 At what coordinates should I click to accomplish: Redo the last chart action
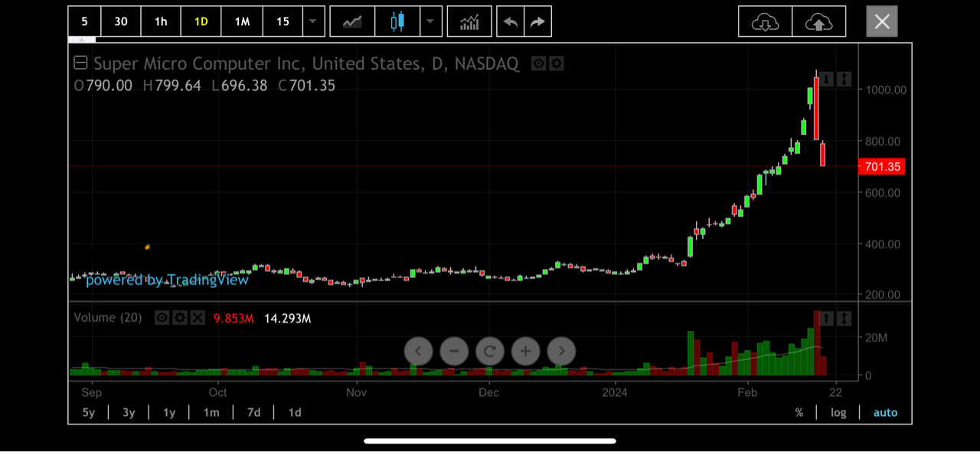(x=538, y=21)
